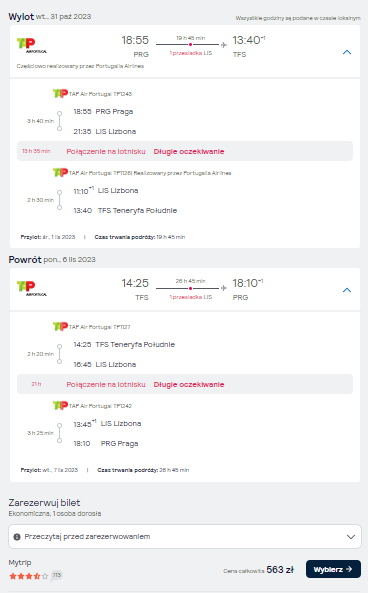Click TAP logo next to flight TP1243
368x593 pixels.
61,93
